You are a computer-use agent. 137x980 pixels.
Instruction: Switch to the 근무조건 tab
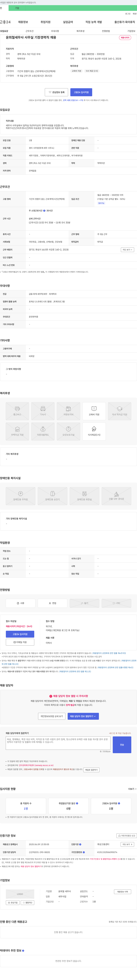tap(30, 31)
